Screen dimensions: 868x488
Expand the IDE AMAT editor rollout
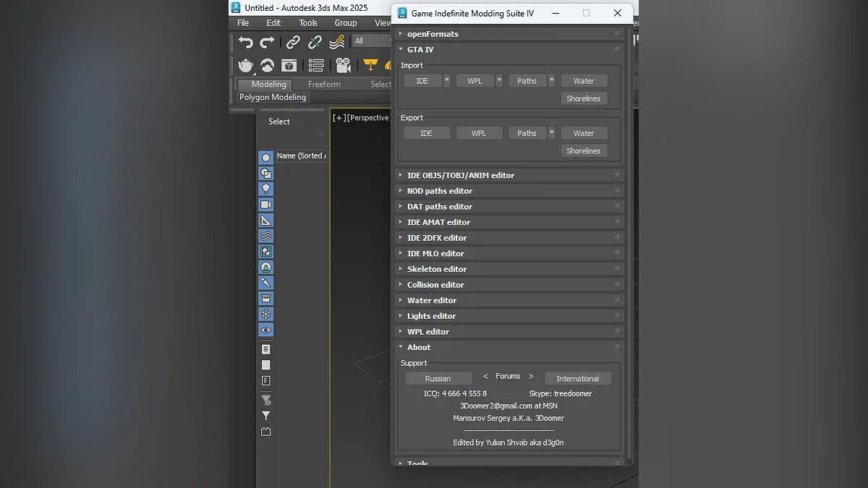click(x=509, y=222)
